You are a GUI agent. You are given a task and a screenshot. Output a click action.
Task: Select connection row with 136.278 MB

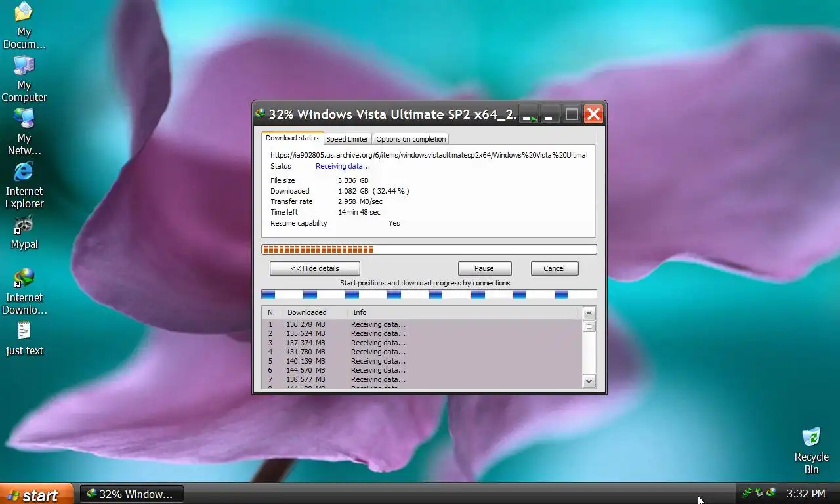point(422,324)
